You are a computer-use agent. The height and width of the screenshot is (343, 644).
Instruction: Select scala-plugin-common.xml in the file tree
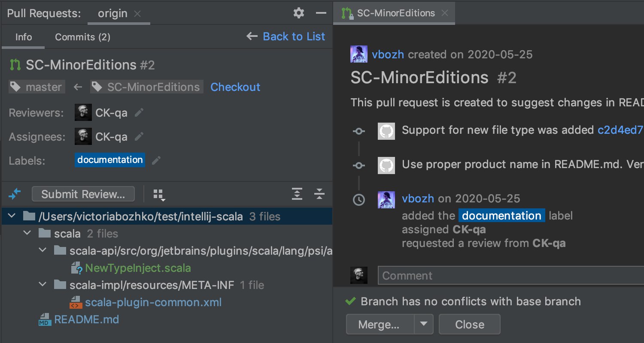pos(153,303)
